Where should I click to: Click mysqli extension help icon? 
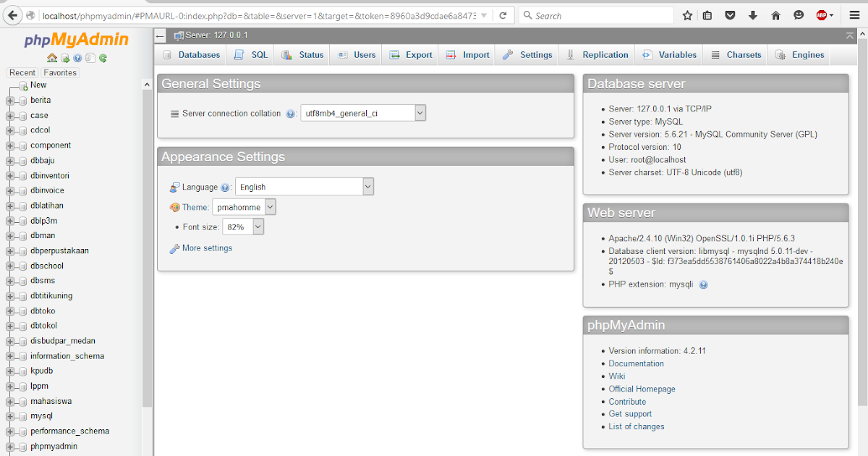[703, 284]
